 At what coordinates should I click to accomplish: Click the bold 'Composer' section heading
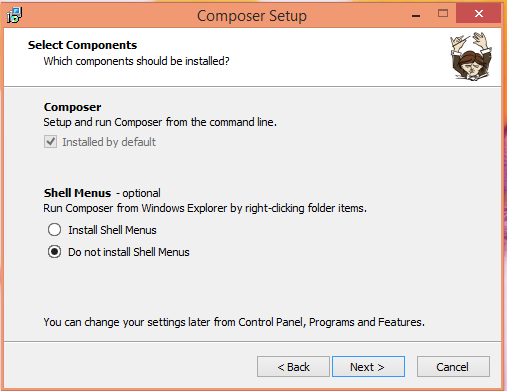tap(72, 107)
